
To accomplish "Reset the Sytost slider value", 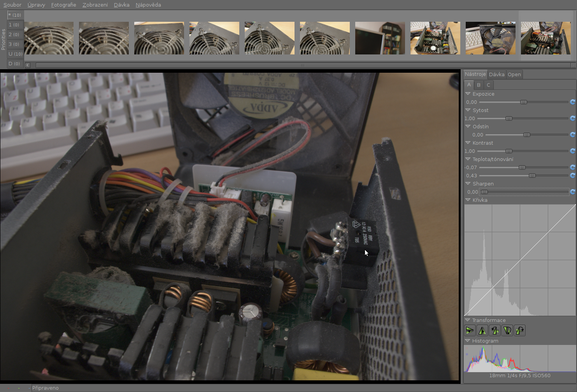I will 572,118.
